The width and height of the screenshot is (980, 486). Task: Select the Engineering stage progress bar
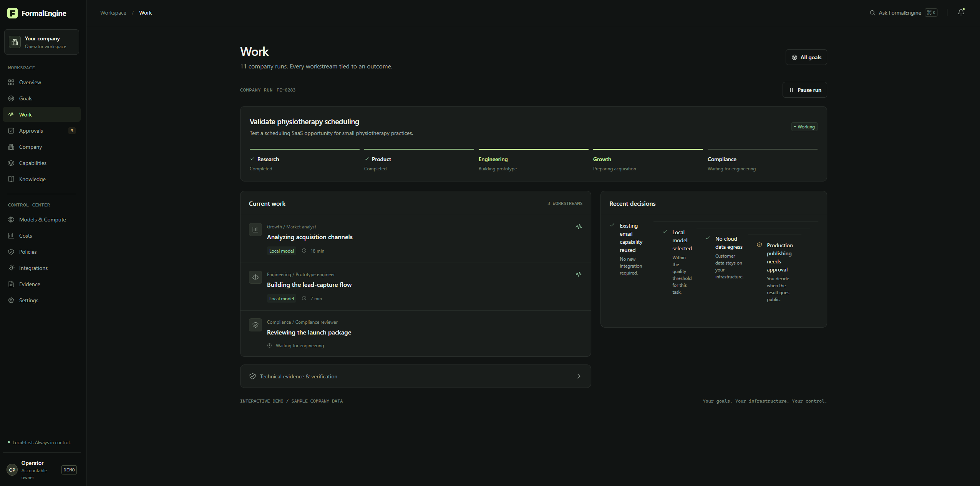click(x=533, y=149)
